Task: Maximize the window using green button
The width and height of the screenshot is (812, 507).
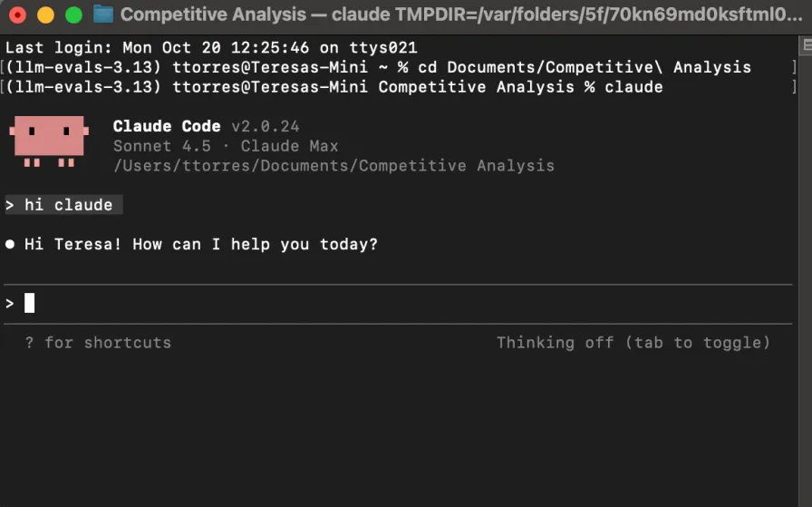Action: pyautogui.click(x=73, y=15)
